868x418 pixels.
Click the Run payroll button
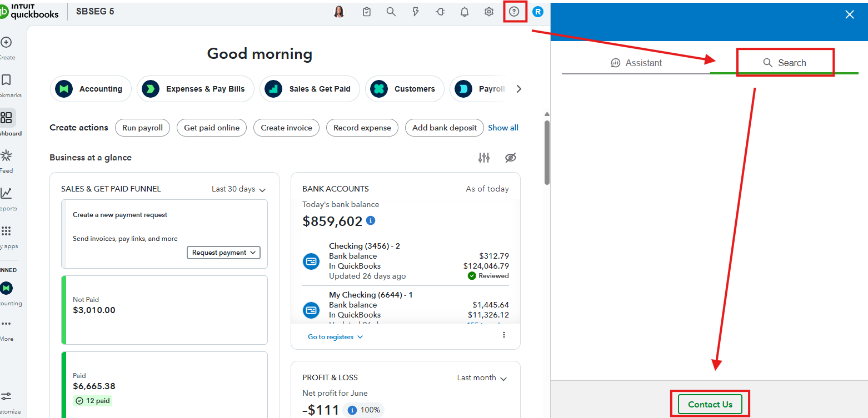pyautogui.click(x=142, y=128)
